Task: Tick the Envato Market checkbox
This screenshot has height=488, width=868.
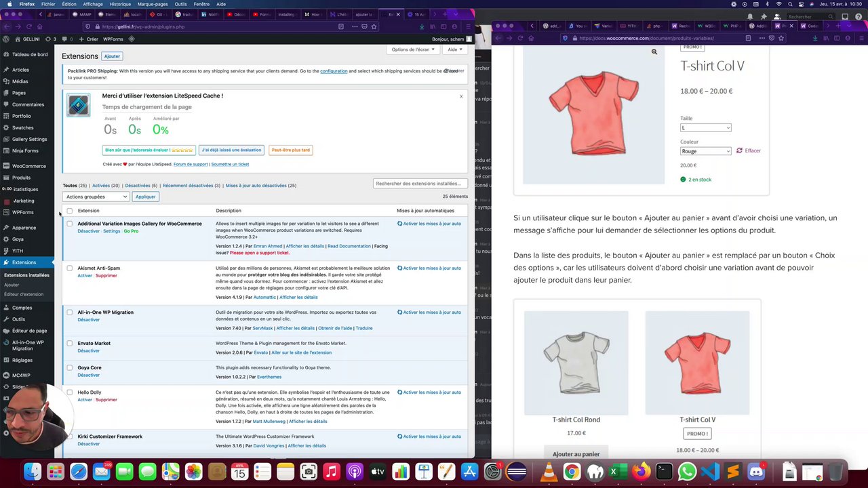Action: pyautogui.click(x=69, y=344)
